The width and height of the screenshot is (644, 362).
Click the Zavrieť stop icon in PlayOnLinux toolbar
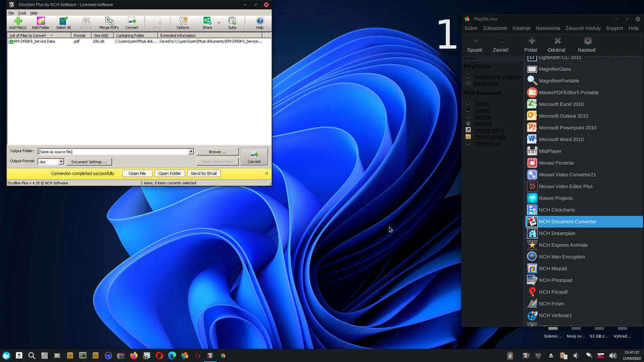coord(501,41)
